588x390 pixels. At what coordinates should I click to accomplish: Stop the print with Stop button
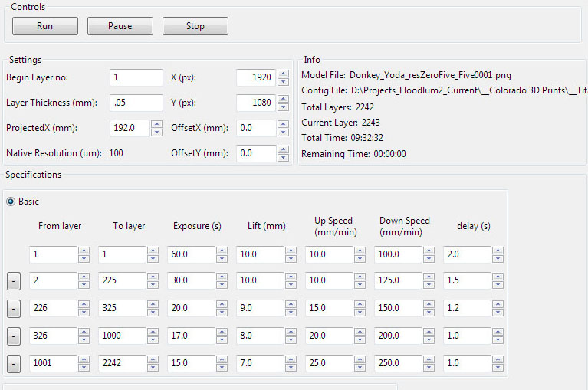tap(195, 26)
